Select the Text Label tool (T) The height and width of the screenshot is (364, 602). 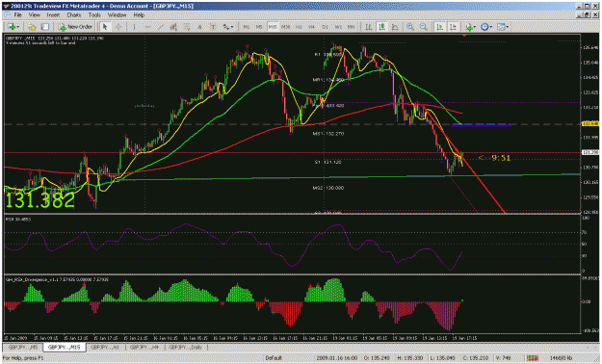point(213,27)
